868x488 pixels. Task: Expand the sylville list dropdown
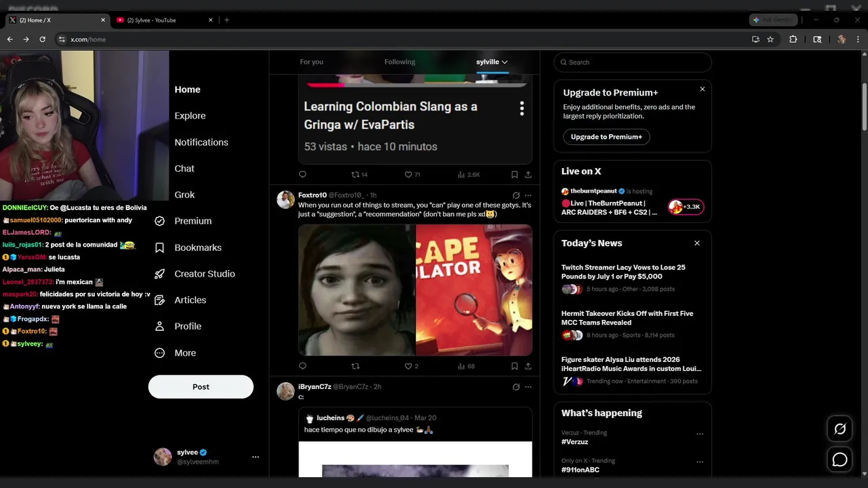click(x=505, y=62)
